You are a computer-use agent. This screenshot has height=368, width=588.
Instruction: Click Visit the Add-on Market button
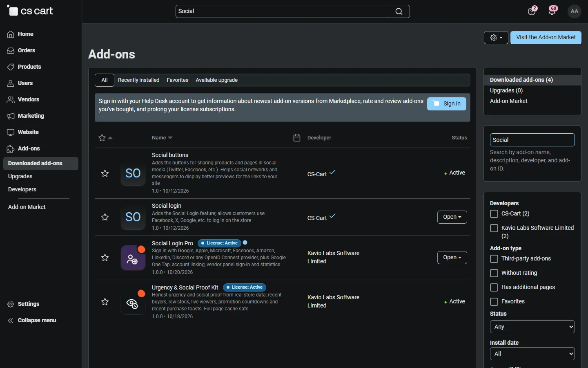pyautogui.click(x=546, y=38)
